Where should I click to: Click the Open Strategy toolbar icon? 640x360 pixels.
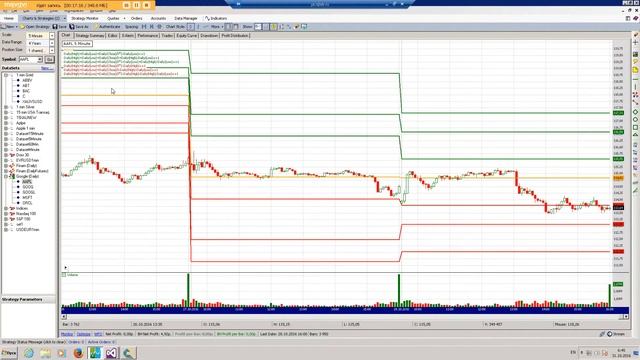pyautogui.click(x=23, y=27)
